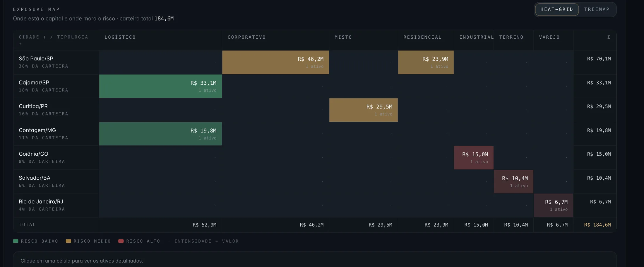Select the Contagem/MG row label
The width and height of the screenshot is (644, 267).
56,134
